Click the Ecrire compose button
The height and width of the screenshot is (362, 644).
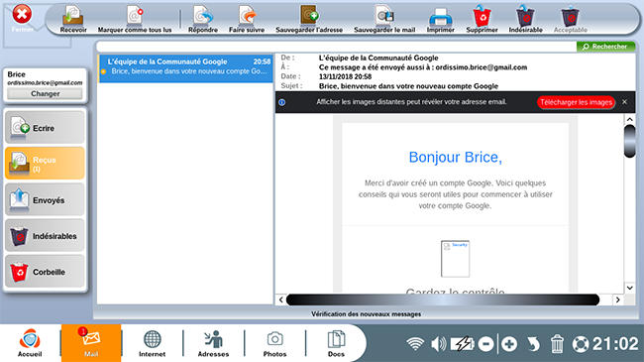tap(45, 128)
